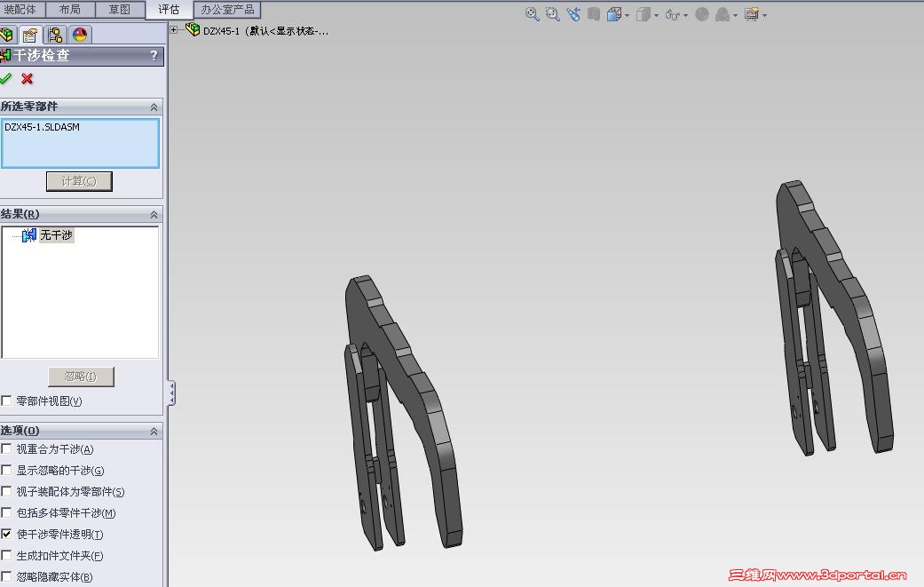924x587 pixels.
Task: Uncheck 使干涉零件透明 option
Action: [6, 534]
